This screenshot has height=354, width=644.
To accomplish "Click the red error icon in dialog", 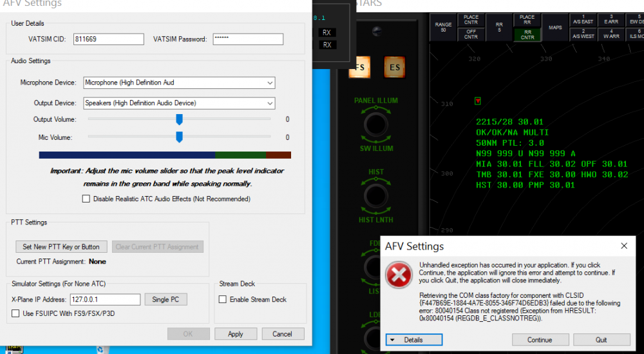I will click(x=399, y=277).
